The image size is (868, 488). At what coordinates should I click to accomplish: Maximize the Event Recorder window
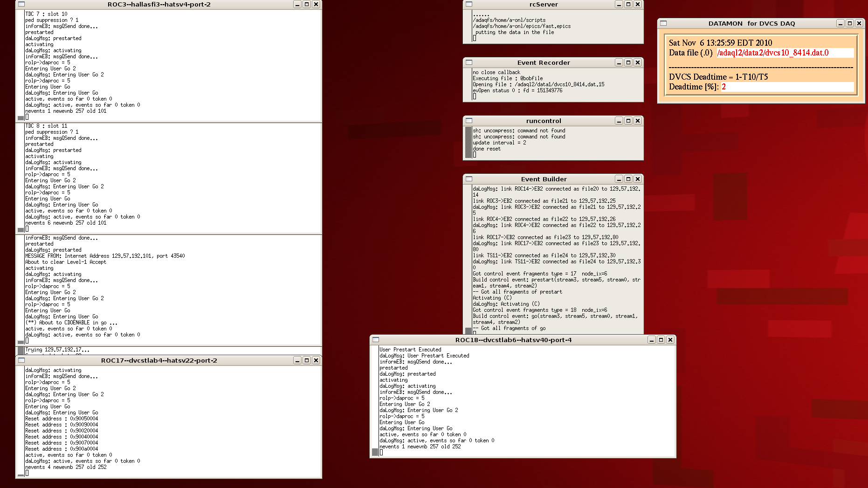[628, 62]
